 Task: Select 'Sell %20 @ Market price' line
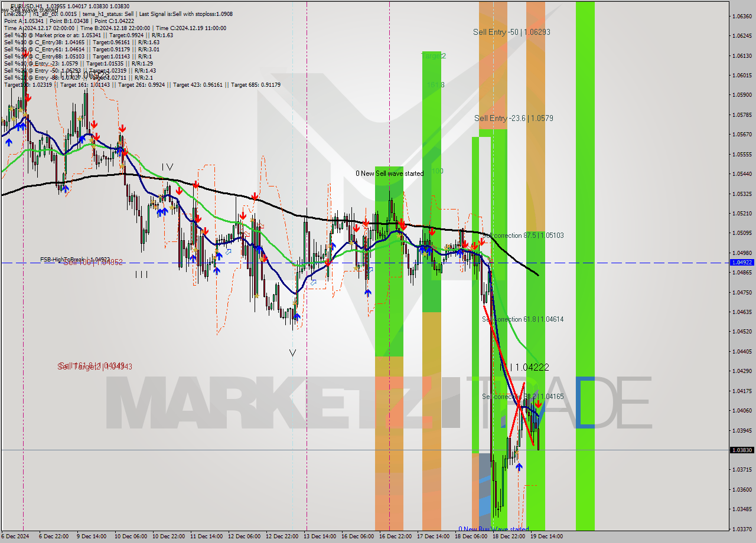coord(88,35)
